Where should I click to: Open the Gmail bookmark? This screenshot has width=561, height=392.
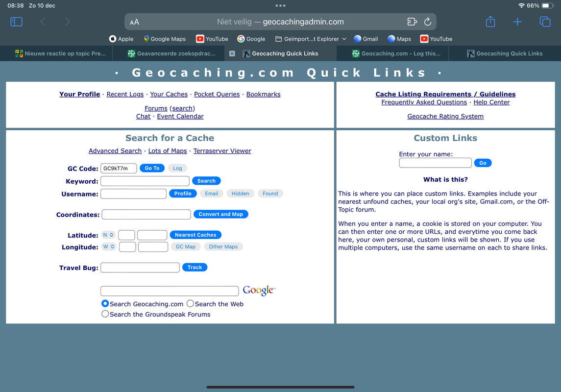tap(366, 39)
